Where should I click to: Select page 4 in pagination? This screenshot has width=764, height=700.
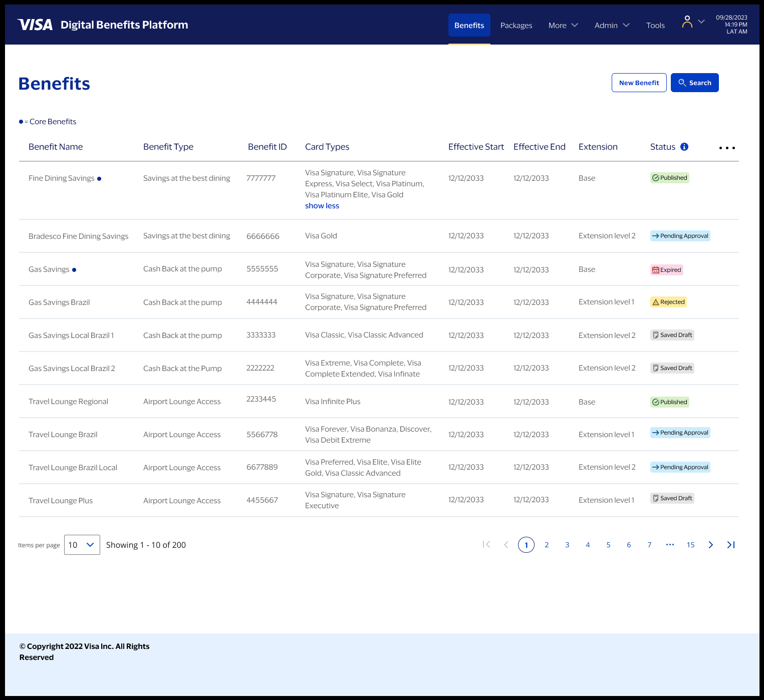(588, 545)
